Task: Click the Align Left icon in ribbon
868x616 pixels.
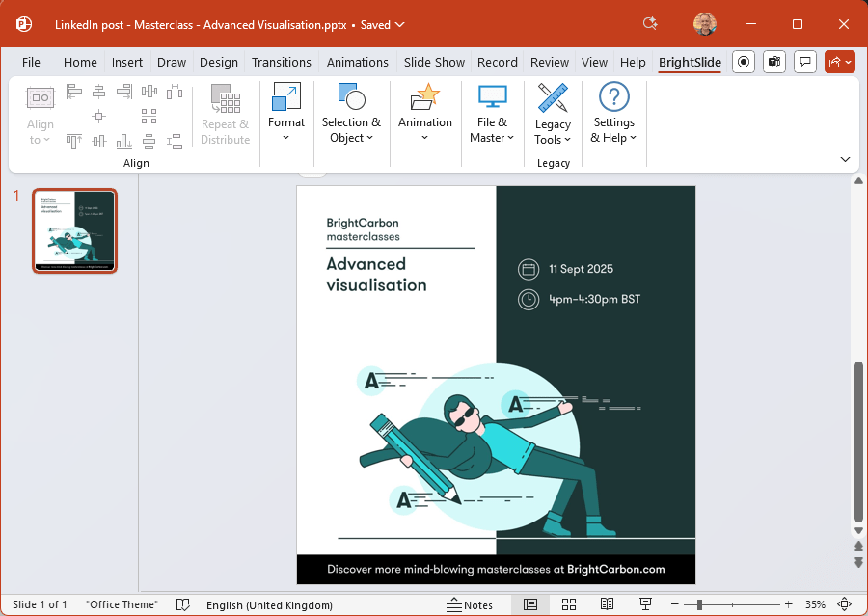Action: (x=73, y=92)
